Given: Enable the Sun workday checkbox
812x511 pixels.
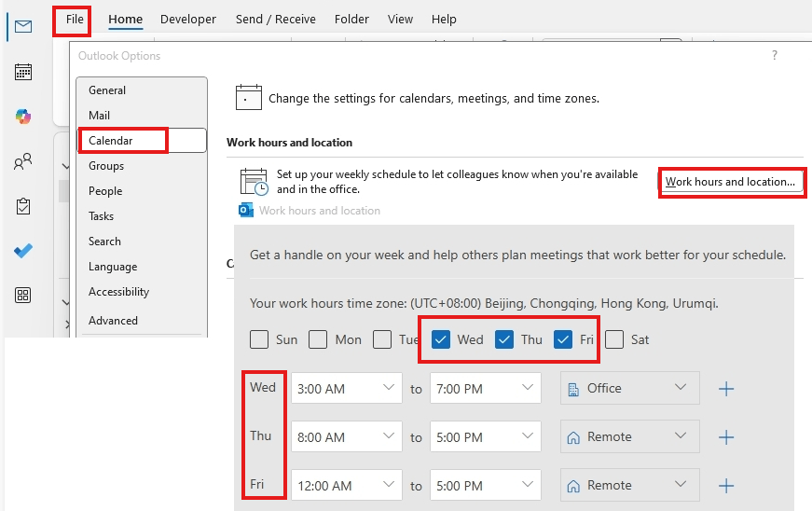Looking at the screenshot, I should click(x=259, y=339).
